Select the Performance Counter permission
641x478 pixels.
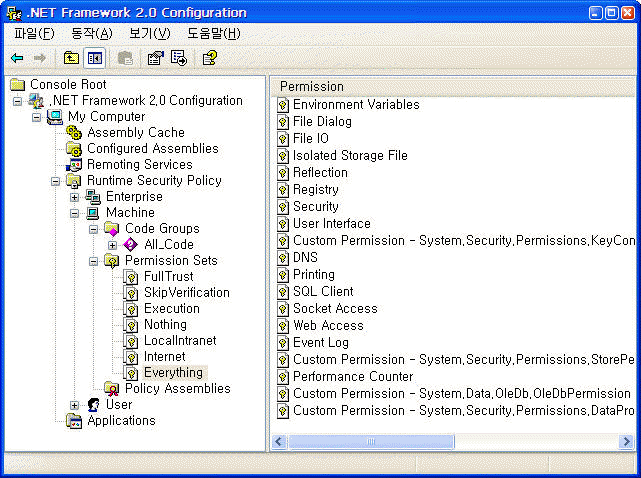(x=353, y=377)
